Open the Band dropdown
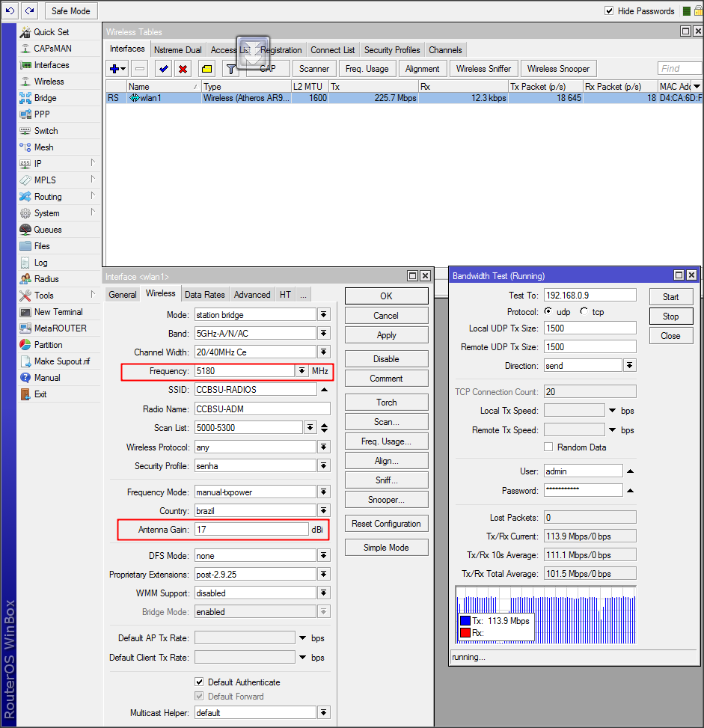Image resolution: width=704 pixels, height=728 pixels. (x=323, y=333)
